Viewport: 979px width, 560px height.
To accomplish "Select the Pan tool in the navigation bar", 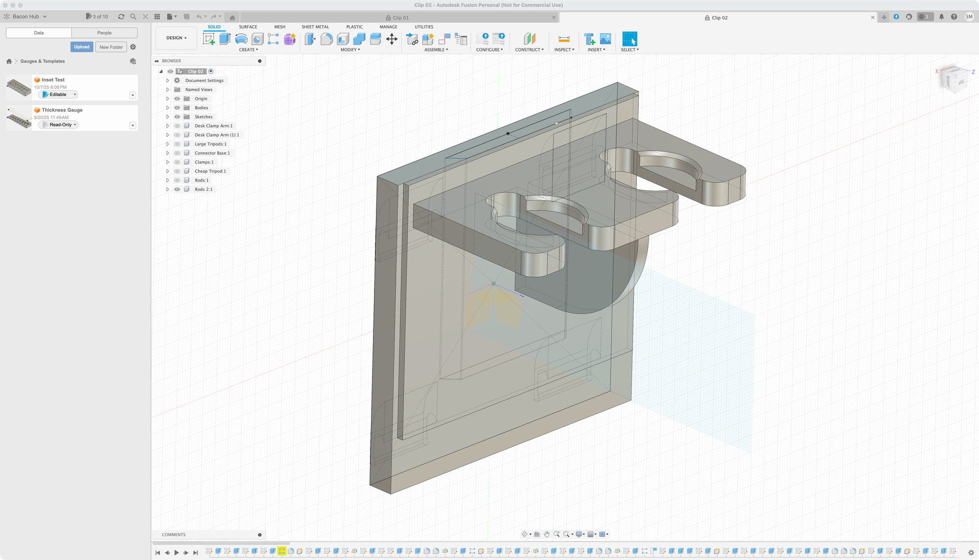I will 547,534.
